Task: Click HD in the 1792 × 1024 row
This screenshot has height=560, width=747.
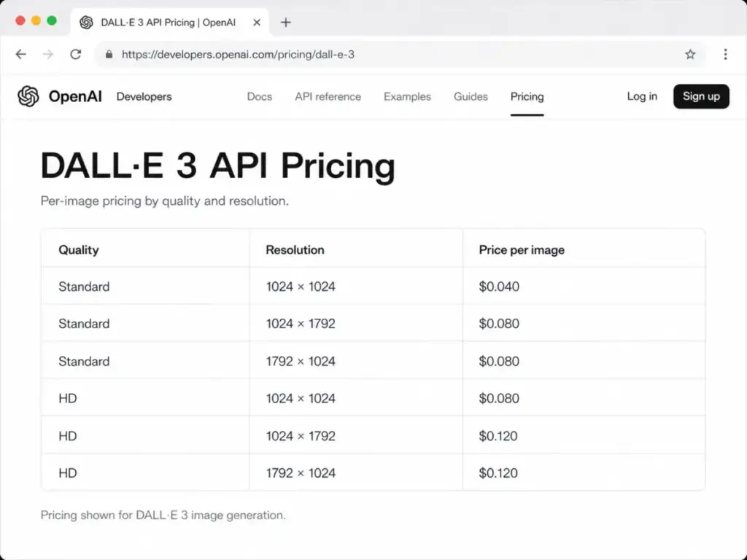Action: click(68, 473)
